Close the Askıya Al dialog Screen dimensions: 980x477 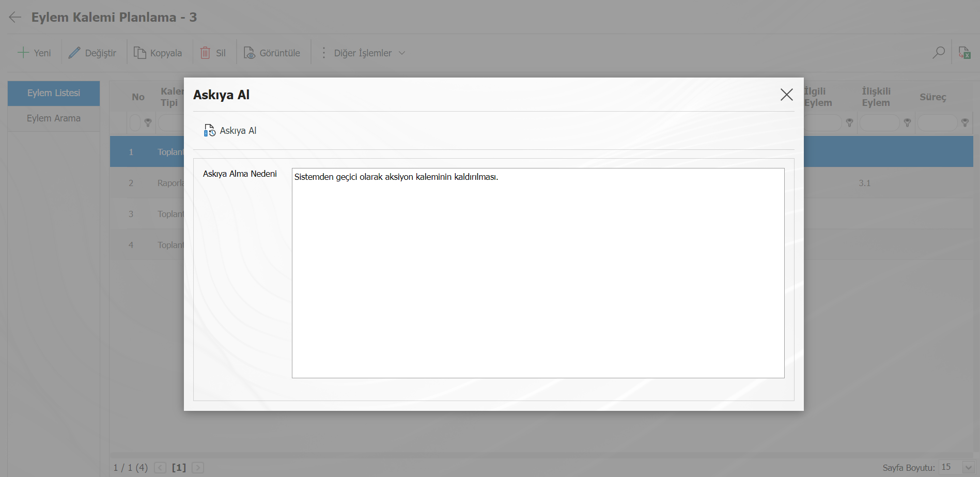(786, 95)
